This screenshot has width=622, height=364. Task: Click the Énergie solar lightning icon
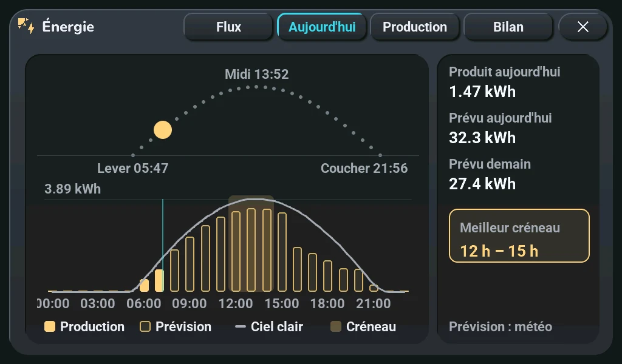26,26
